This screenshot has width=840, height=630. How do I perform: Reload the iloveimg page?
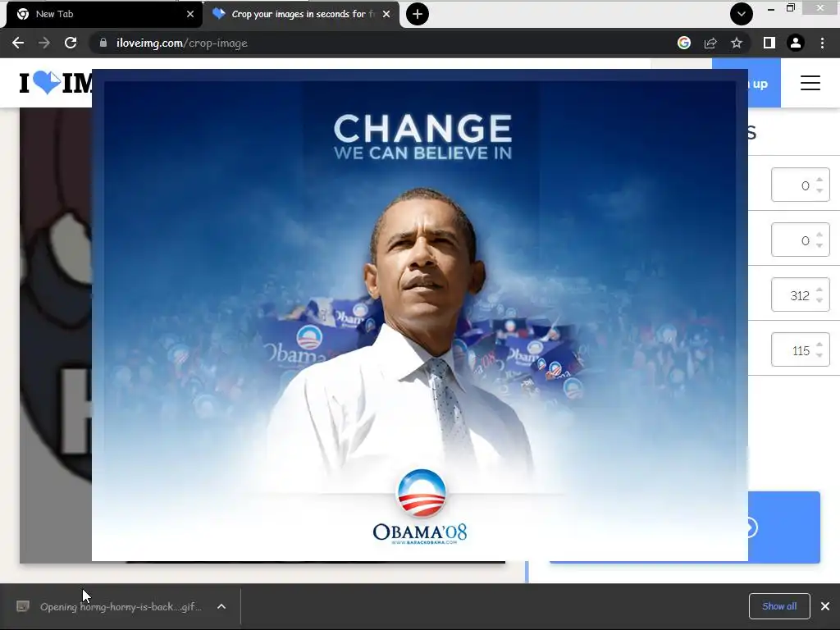pyautogui.click(x=71, y=43)
